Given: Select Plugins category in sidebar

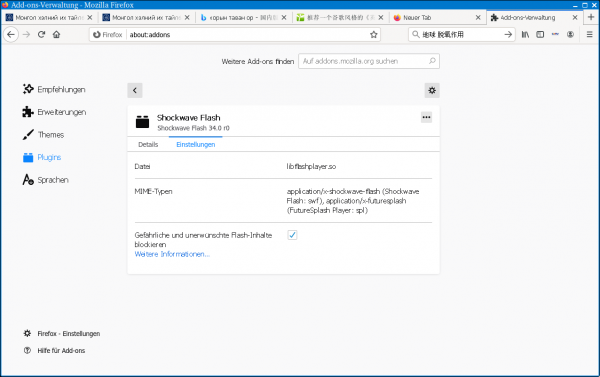Looking at the screenshot, I should [x=42, y=157].
